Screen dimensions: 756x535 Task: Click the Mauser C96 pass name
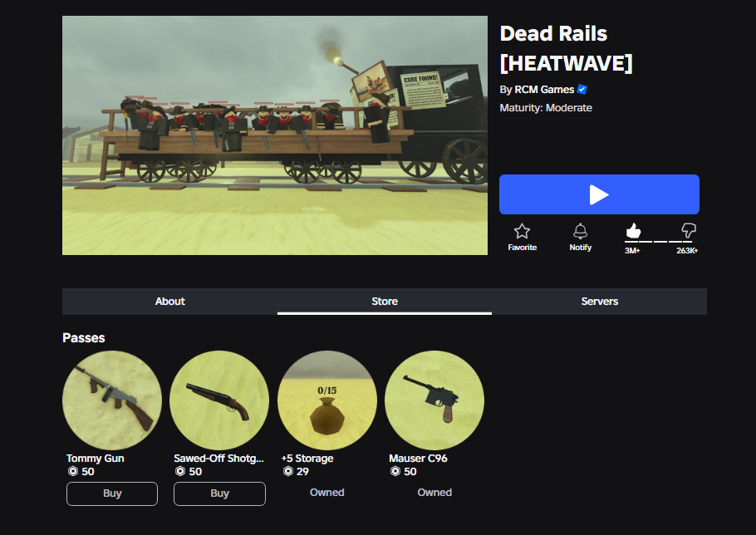[418, 459]
